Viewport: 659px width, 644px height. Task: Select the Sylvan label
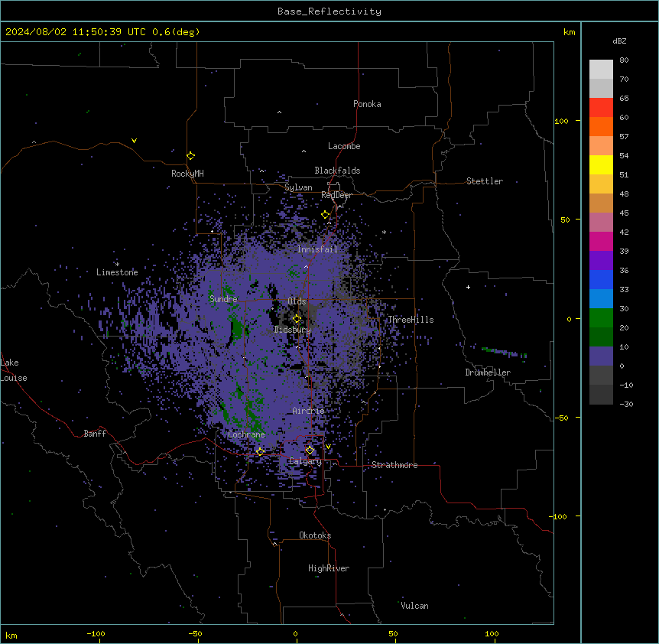[298, 187]
